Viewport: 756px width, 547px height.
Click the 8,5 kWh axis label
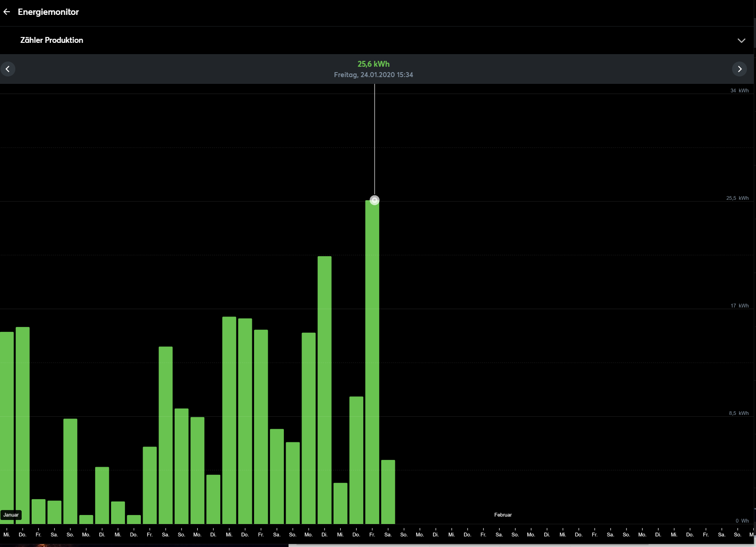[x=738, y=413]
